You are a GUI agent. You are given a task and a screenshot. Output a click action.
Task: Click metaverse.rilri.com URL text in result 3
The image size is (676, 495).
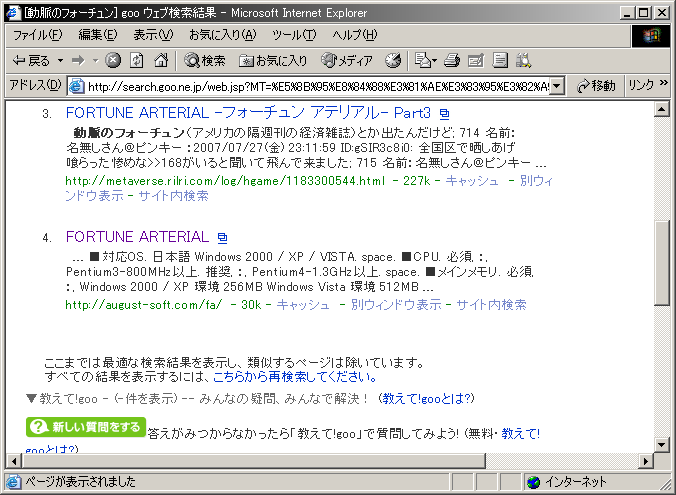pyautogui.click(x=225, y=181)
